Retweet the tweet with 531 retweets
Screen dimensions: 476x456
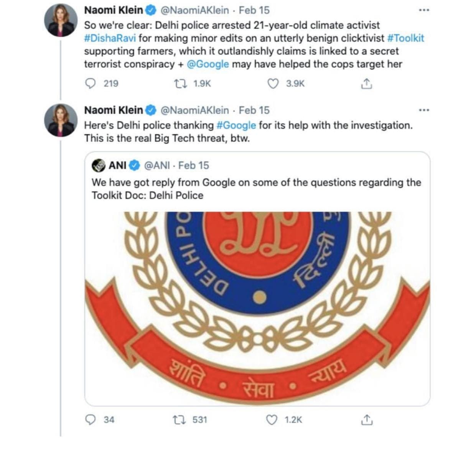click(180, 420)
